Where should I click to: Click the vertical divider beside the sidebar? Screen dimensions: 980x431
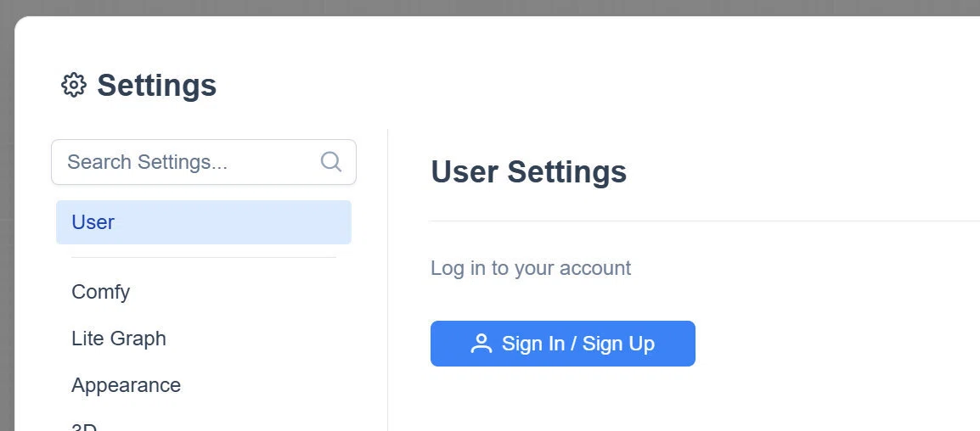(387, 280)
